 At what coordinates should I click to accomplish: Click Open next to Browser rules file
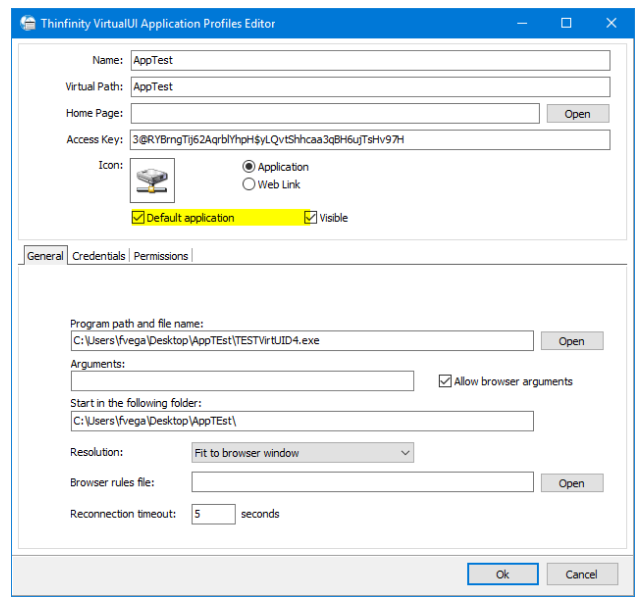[572, 483]
